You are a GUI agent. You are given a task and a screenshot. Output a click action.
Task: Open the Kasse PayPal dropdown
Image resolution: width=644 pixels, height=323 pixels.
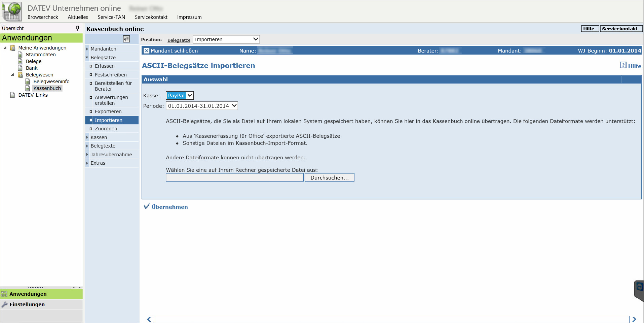coord(180,96)
